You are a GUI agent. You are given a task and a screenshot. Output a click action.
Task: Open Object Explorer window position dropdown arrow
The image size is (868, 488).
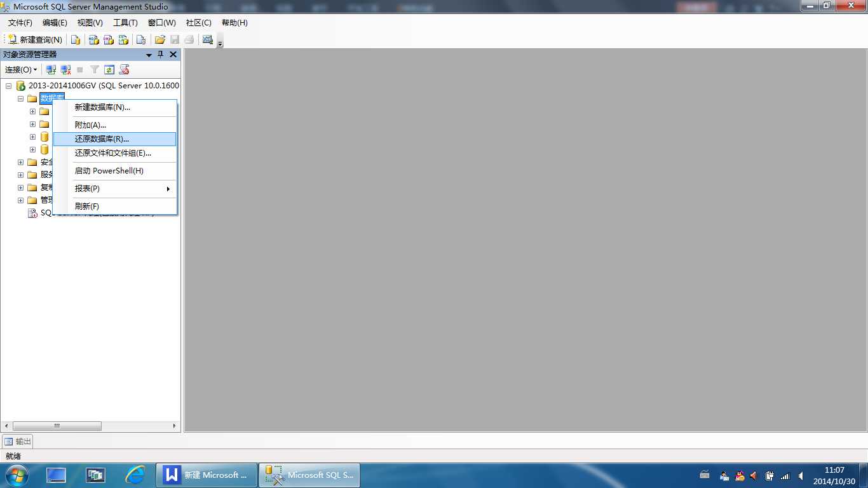tap(149, 55)
